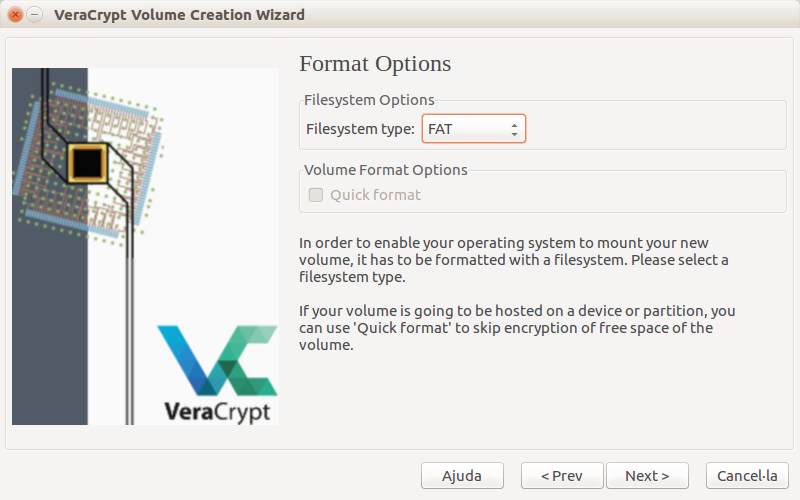This screenshot has width=800, height=500.
Task: Click the 'VeraCrypt Volume Creation Wizard' window title
Action: coord(180,15)
